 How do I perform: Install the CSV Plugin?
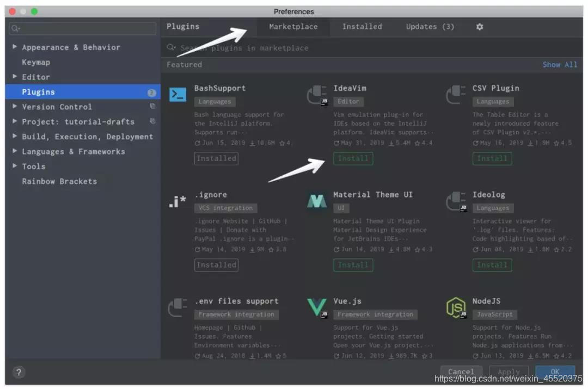point(492,158)
